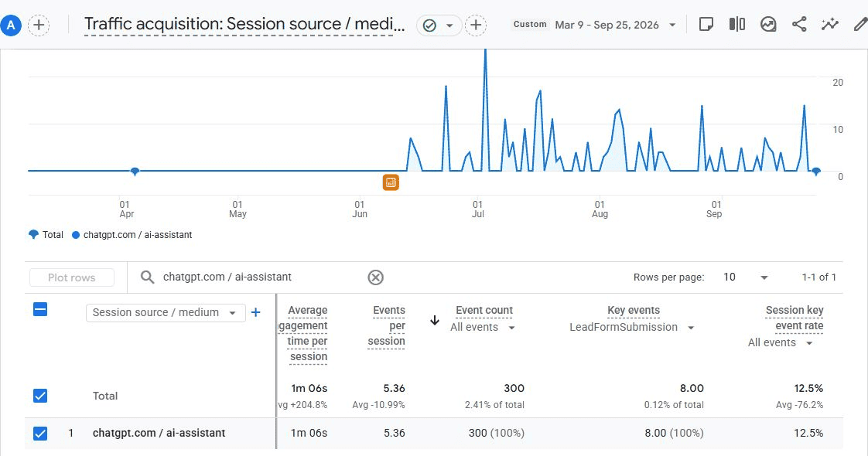Expand the date range dropdown arrow
868x456 pixels.
coord(672,25)
